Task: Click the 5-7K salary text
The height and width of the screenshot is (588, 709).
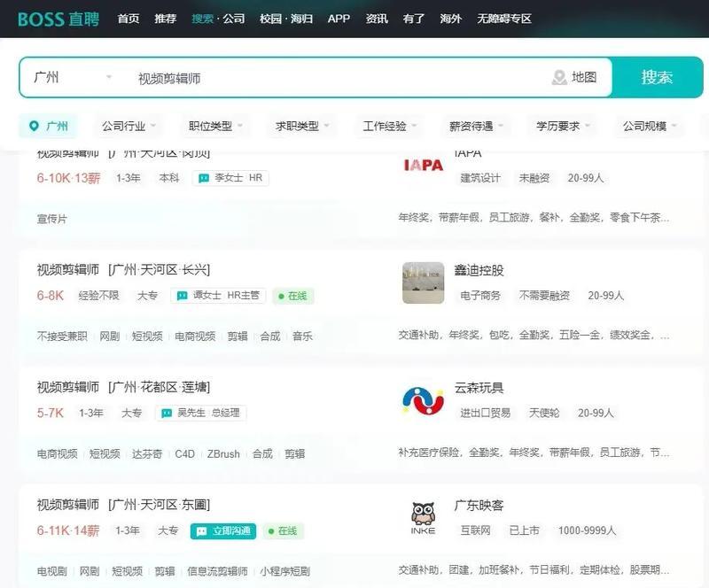Action: [x=51, y=413]
